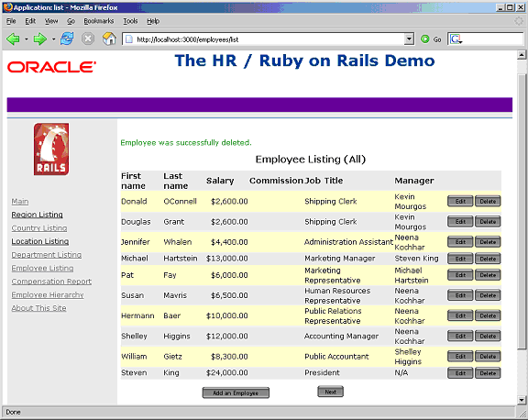Screen dimensions: 528x420
Task: Click the Oracle logo
Action: pos(51,67)
